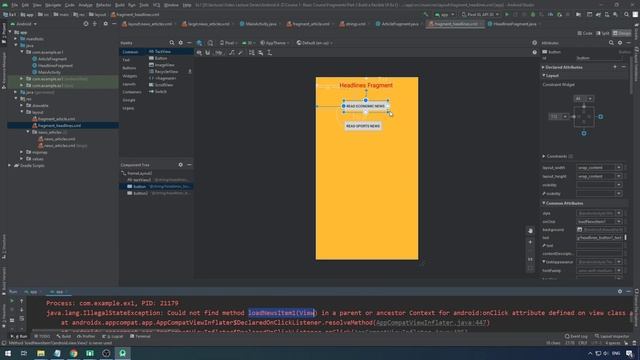The image size is (640, 360).
Task: Open Component Tree settings gear
Action: click(180, 164)
